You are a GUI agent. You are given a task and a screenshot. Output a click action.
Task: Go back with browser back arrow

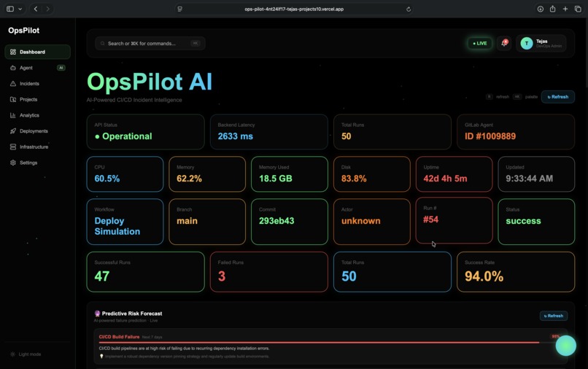[36, 9]
